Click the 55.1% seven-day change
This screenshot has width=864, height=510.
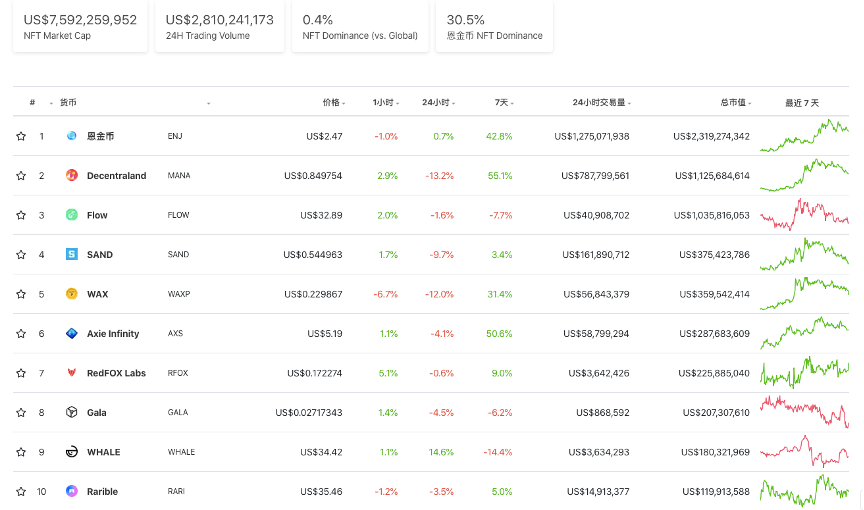point(500,176)
